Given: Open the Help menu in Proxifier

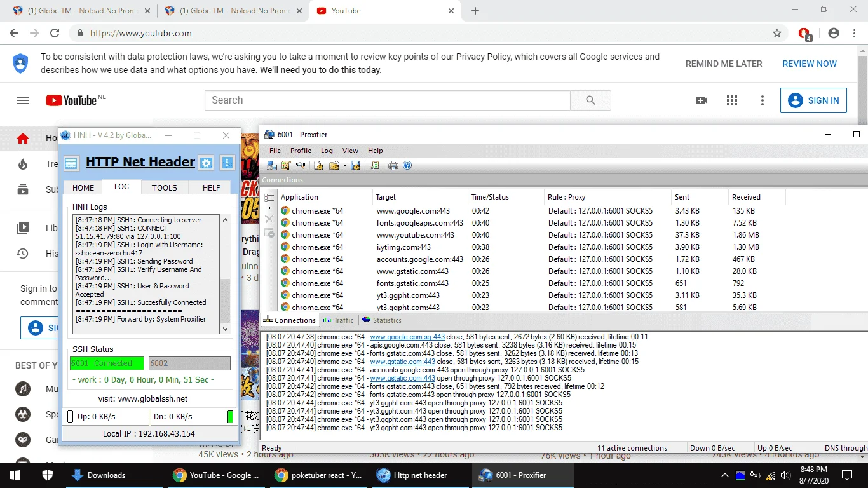Looking at the screenshot, I should pyautogui.click(x=376, y=151).
